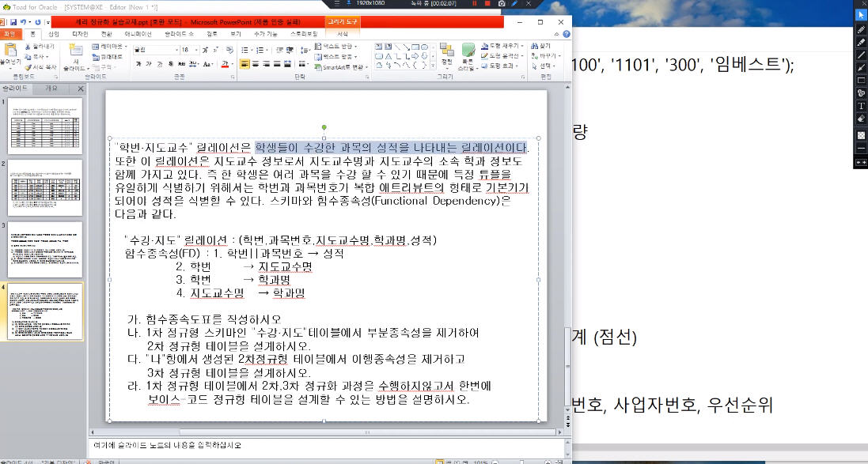Screen dimensions: 868x464
Task: Click the Format Painter (서식 복사)
Action: (41, 66)
